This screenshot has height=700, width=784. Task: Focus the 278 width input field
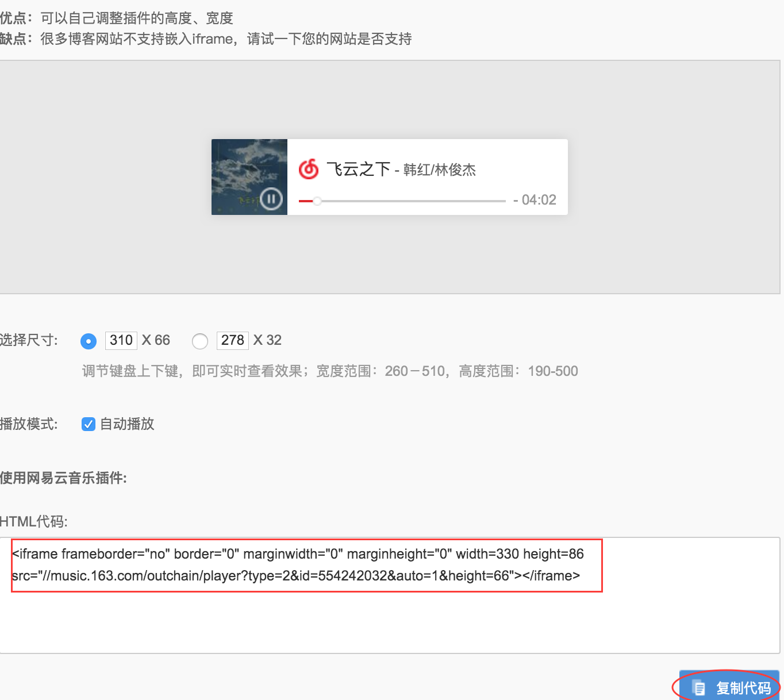click(x=233, y=340)
